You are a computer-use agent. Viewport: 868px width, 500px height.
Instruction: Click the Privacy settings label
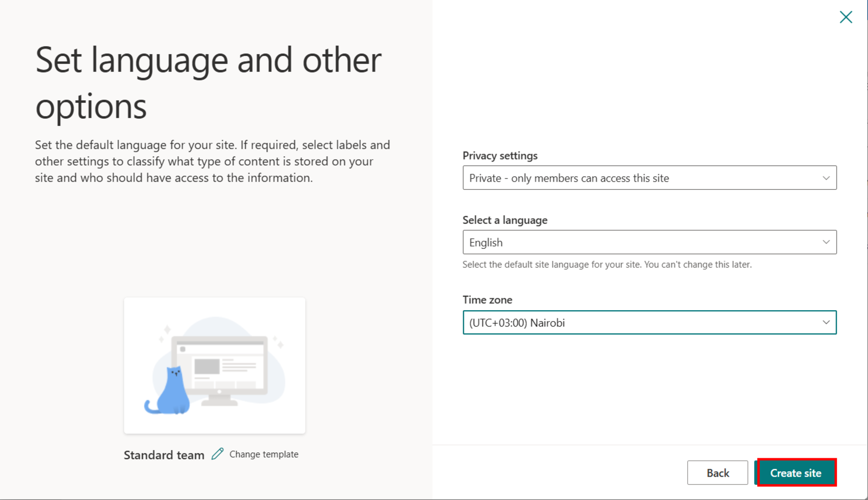point(500,155)
